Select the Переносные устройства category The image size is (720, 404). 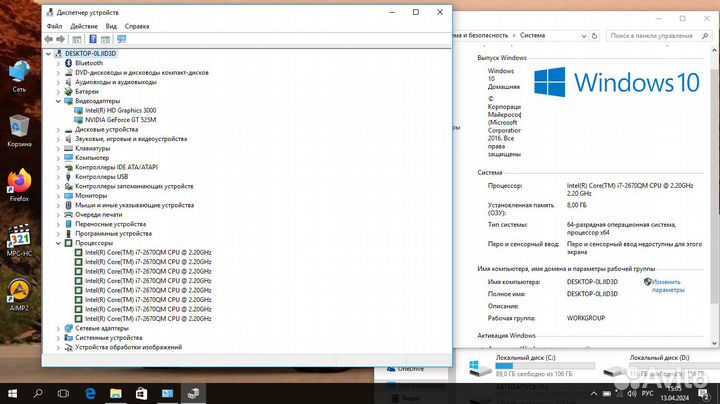coord(111,224)
